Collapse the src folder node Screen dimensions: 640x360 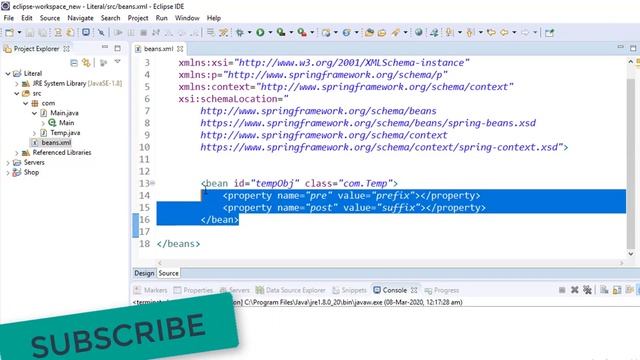[x=17, y=93]
